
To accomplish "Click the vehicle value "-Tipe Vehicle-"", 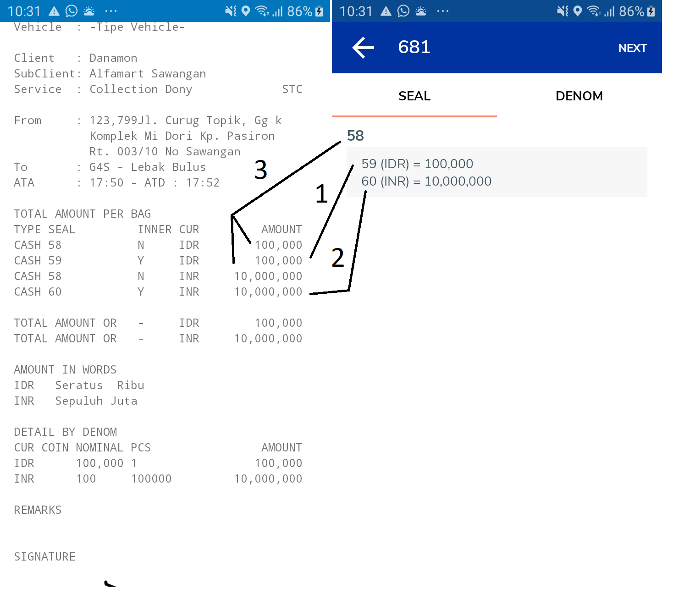I will tap(138, 27).
